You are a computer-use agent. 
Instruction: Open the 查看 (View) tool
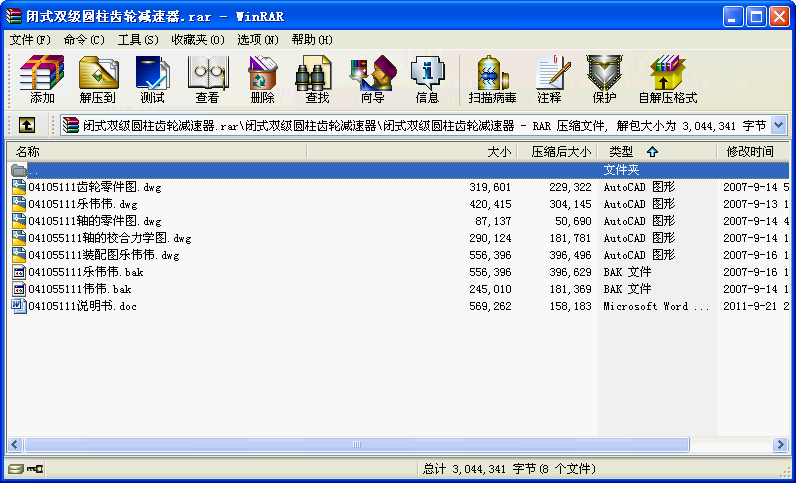[207, 79]
